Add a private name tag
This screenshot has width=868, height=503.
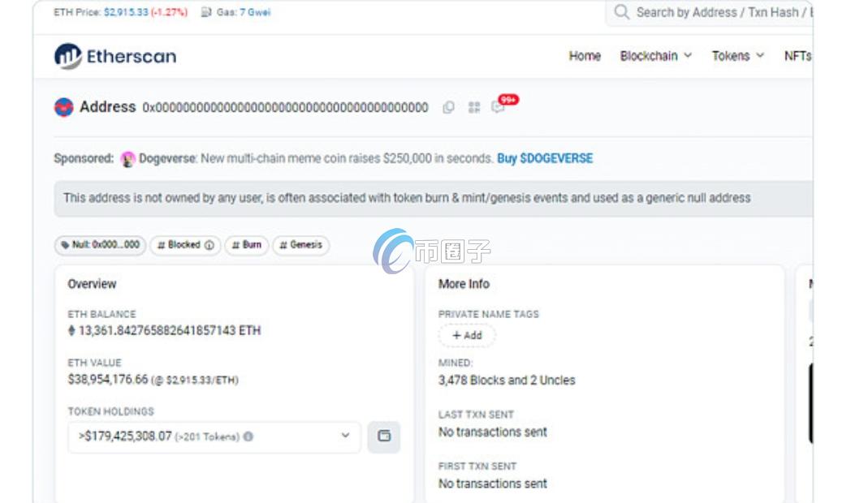tap(467, 335)
